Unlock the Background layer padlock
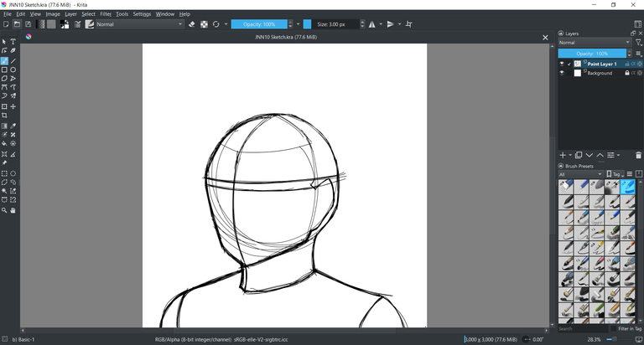This screenshot has width=644, height=345. 627,73
